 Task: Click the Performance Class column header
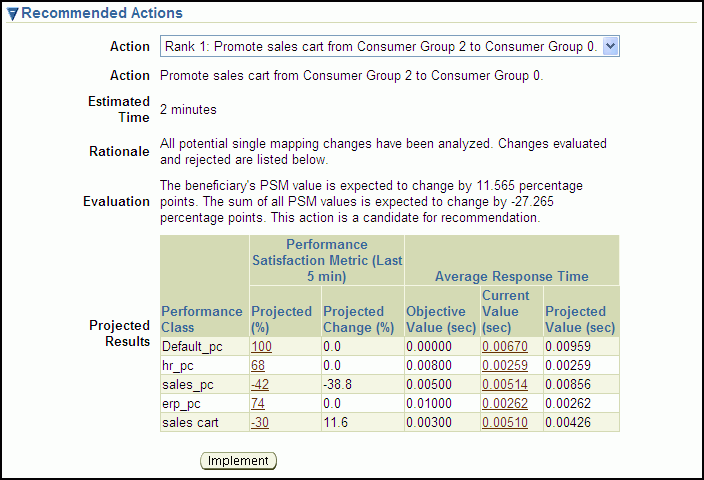201,319
